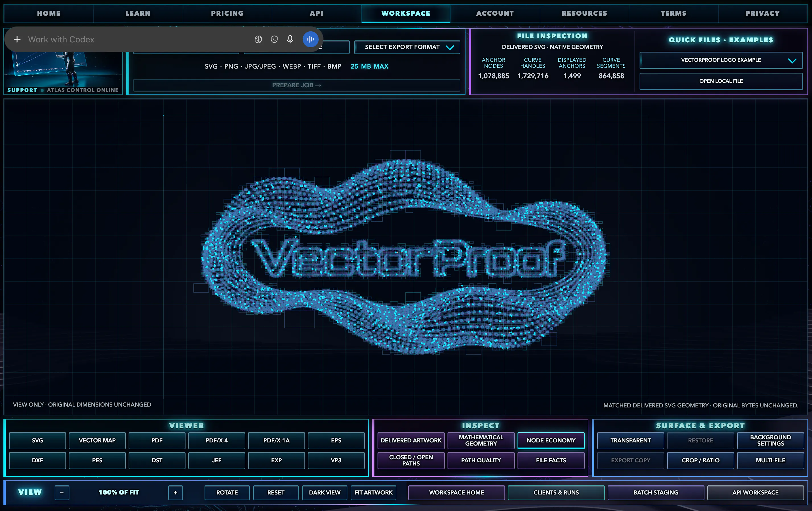Viewport: 812px width, 511px height.
Task: Open the Resources tab
Action: click(x=584, y=13)
